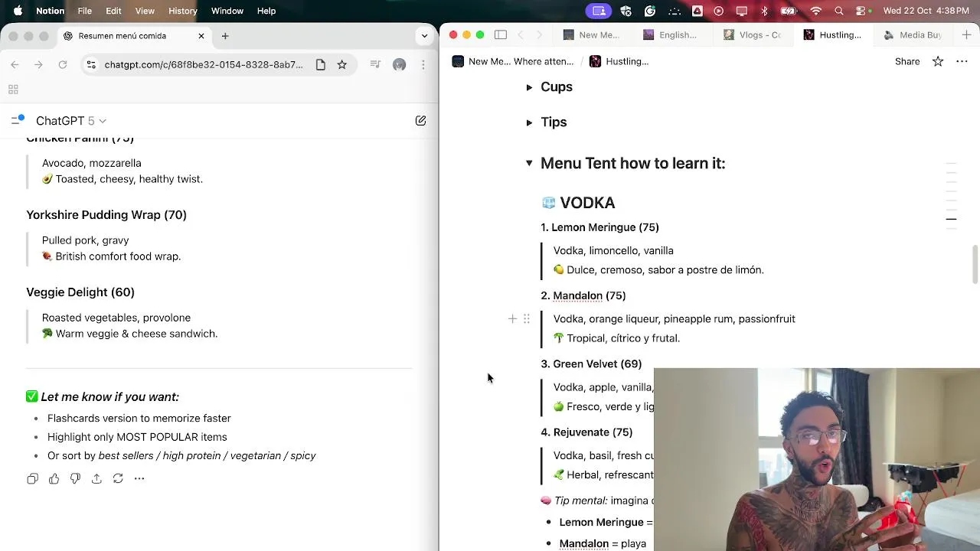Screen dimensions: 980x551
Task: Regenerate the ChatGPT response
Action: 118,478
